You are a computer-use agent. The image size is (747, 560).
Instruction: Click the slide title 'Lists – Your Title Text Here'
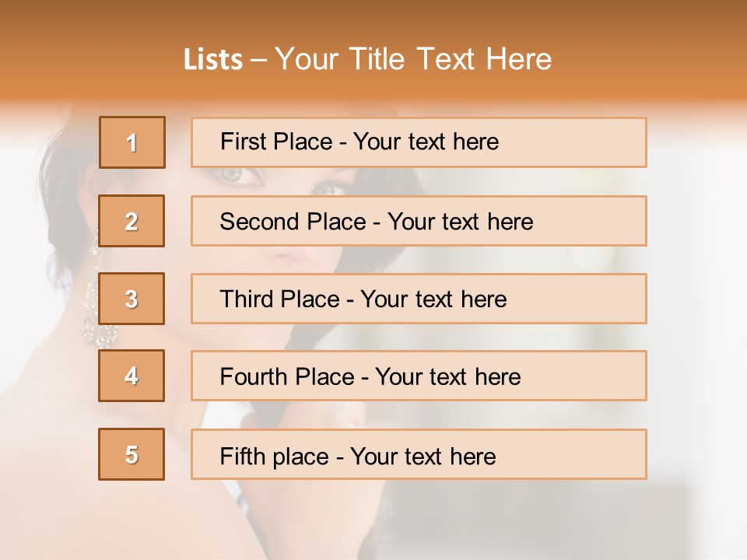[367, 59]
